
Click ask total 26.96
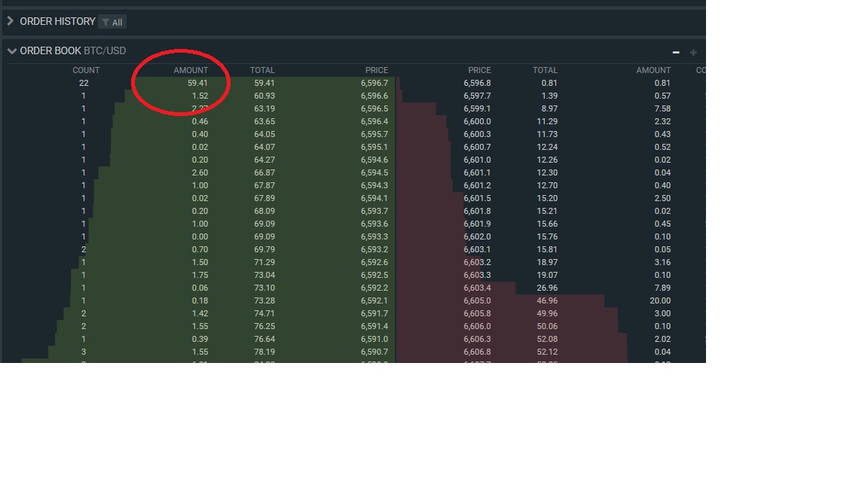point(547,288)
